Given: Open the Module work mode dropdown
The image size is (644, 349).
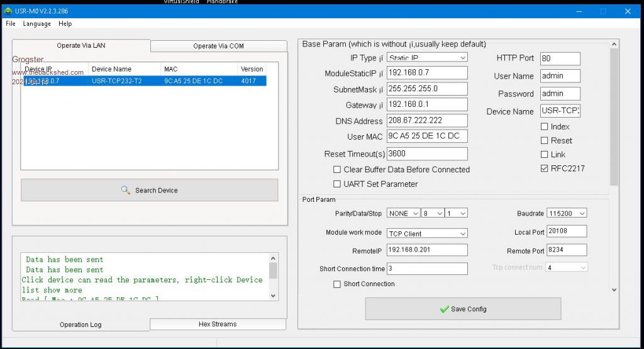Looking at the screenshot, I should (427, 233).
